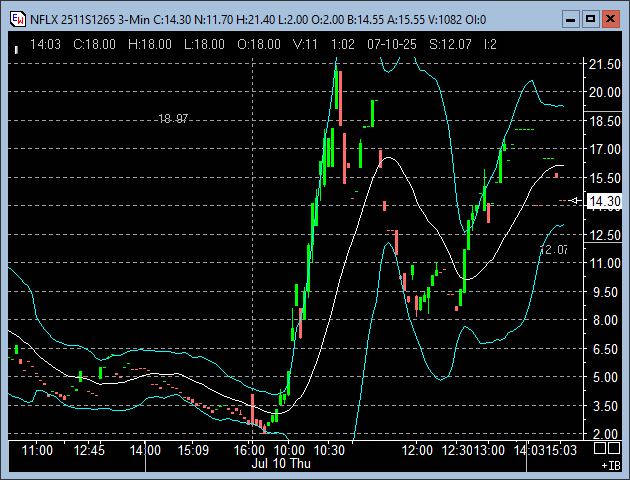Click V:1082 volume in title bar

click(x=445, y=20)
